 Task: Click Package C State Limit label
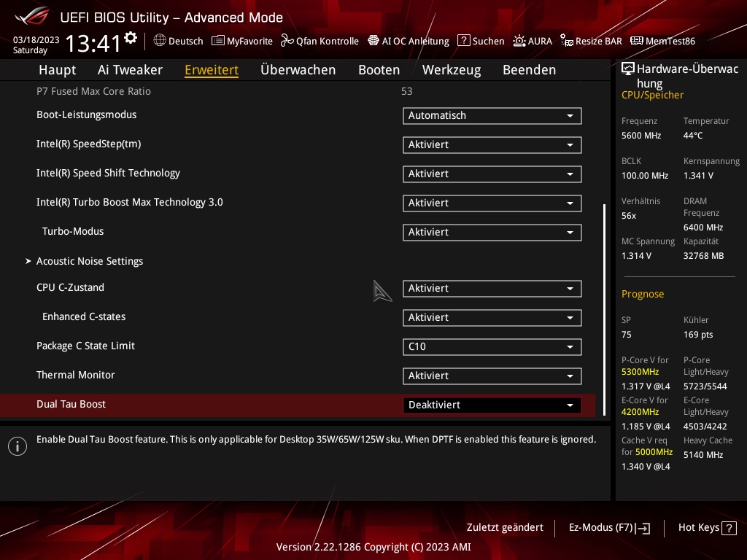tap(85, 346)
